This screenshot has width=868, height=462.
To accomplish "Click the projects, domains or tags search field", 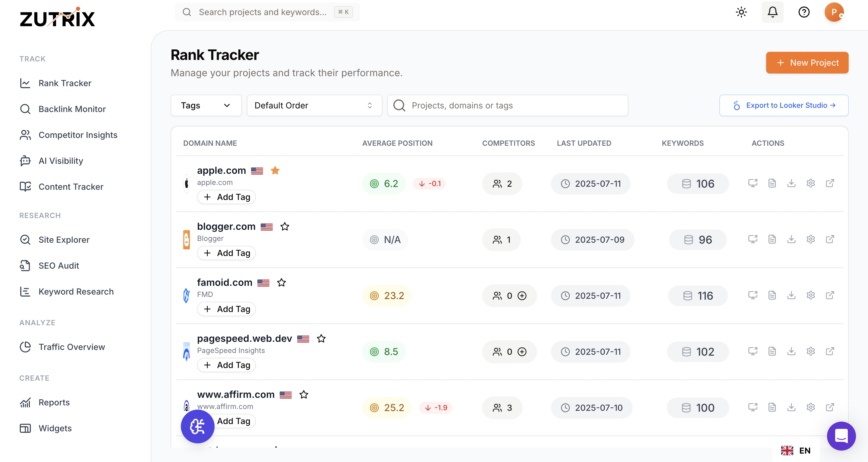I will pyautogui.click(x=507, y=105).
